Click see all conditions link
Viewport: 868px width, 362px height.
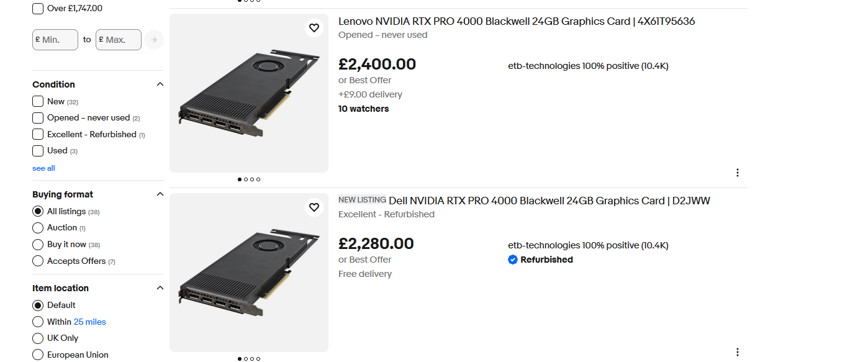click(43, 168)
